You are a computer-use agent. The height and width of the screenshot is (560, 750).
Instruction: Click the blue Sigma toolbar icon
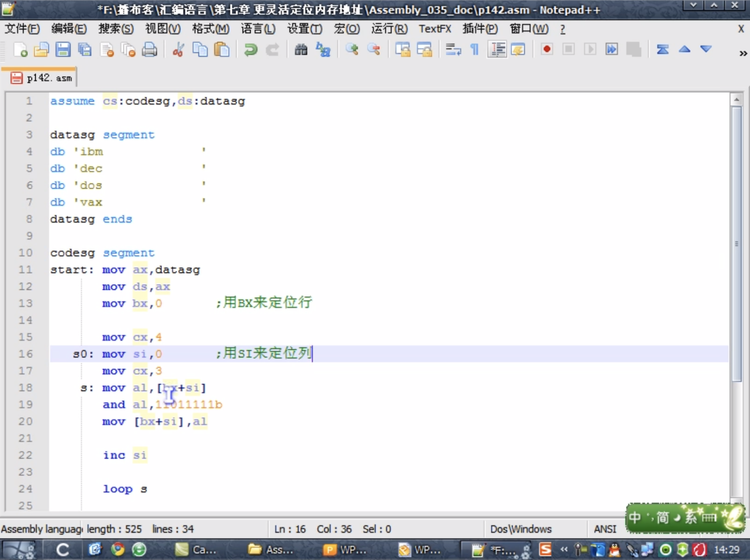(662, 49)
